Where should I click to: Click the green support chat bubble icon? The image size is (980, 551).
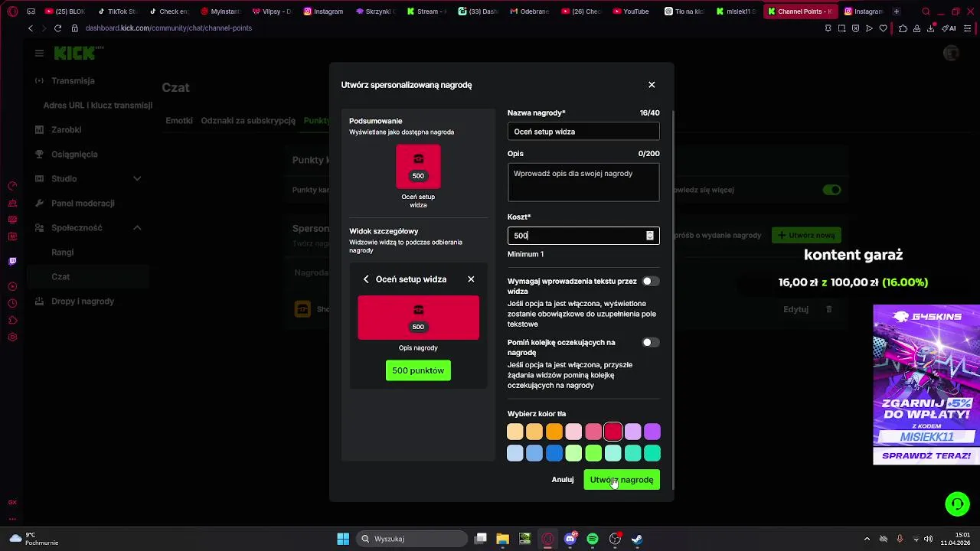pos(957,504)
